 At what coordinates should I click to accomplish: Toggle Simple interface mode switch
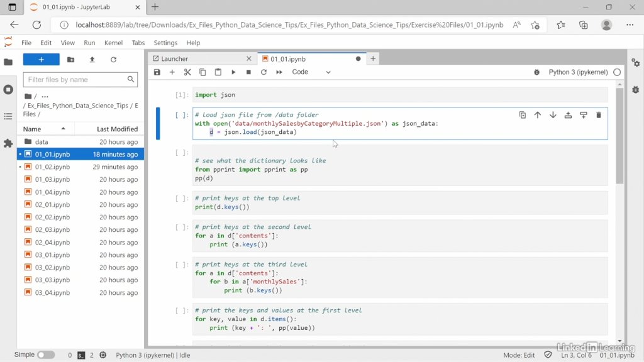tap(46, 354)
